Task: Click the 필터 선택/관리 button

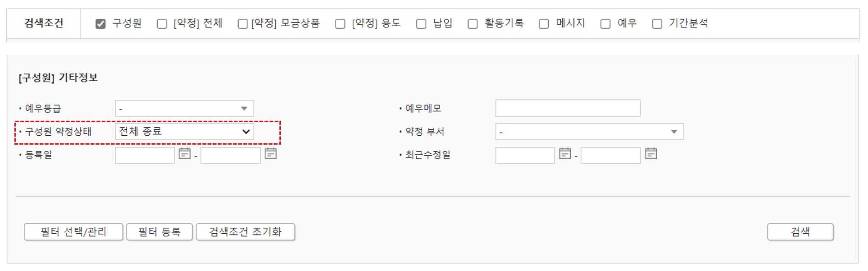Action: 73,232
